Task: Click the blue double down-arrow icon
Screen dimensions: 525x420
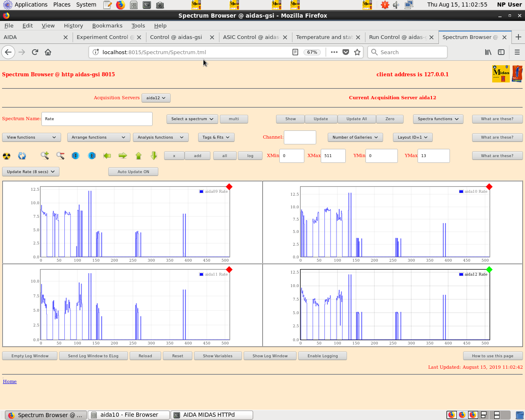Action: point(75,156)
